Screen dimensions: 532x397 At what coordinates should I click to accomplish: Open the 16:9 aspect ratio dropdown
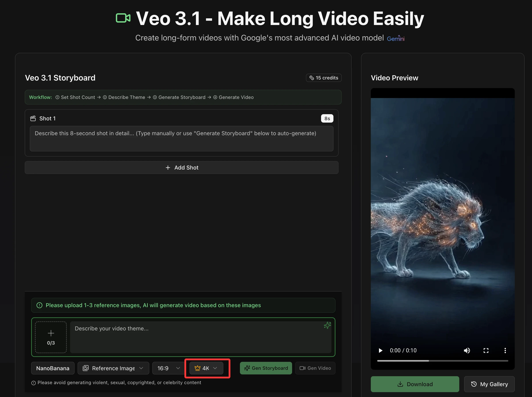point(168,368)
